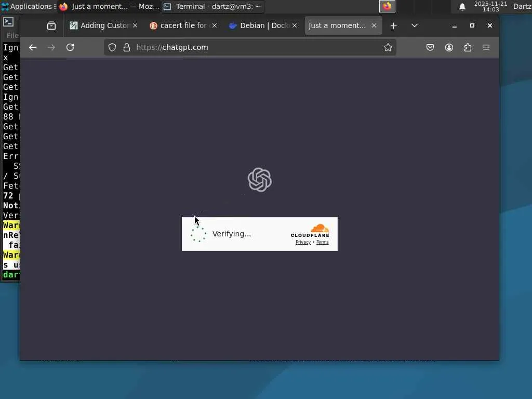Click the date and time clock
This screenshot has height=399, width=532.
coord(490,6)
